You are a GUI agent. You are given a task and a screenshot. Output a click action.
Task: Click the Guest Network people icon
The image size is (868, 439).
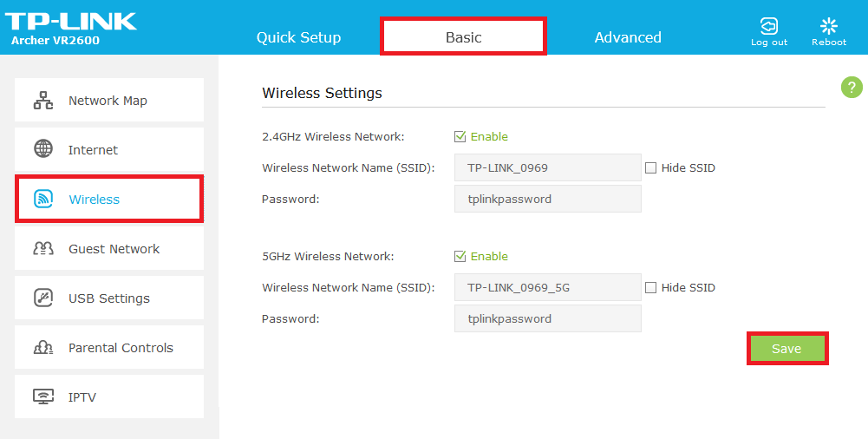[43, 248]
